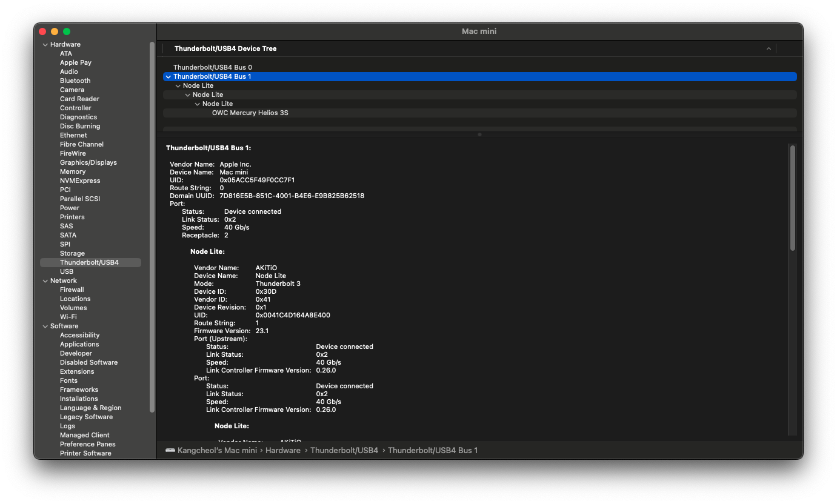
Task: Open the Wi-Fi network section
Action: 68,317
